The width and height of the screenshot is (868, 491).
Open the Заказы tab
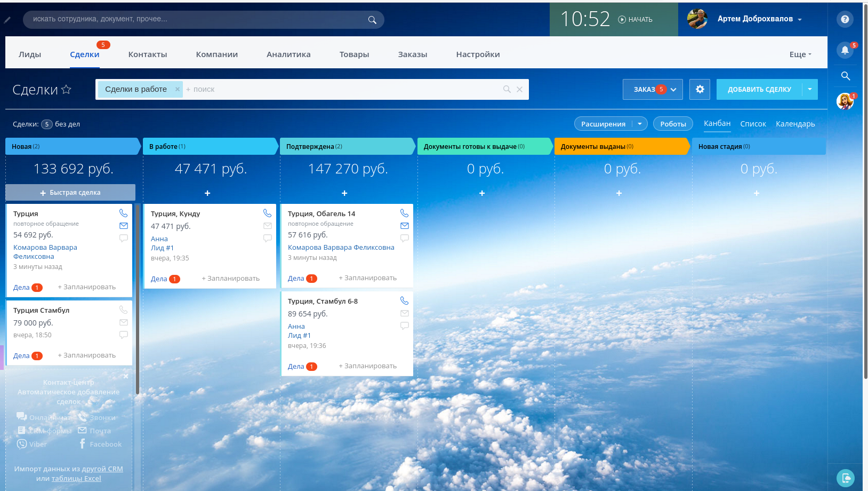tap(413, 54)
